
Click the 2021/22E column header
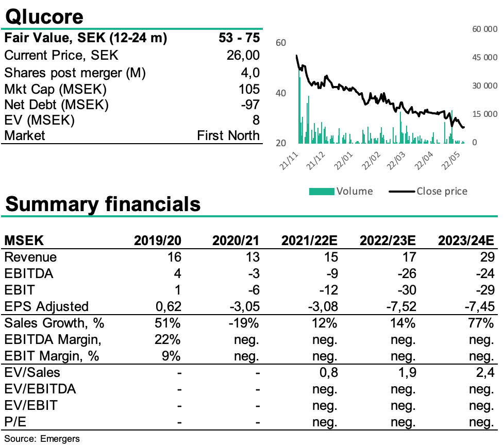click(309, 240)
